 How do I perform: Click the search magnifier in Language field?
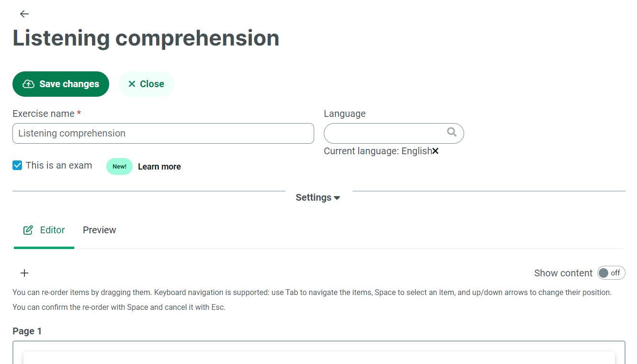452,132
